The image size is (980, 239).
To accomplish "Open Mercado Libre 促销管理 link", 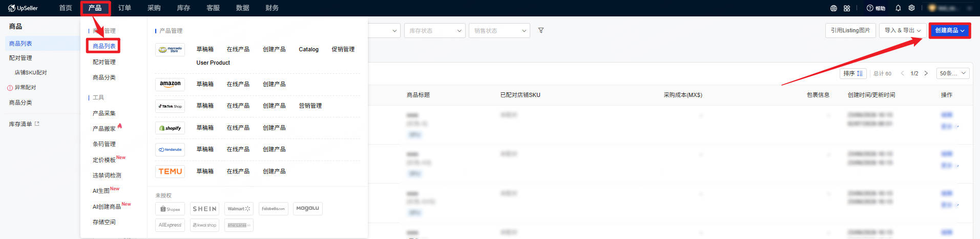I will [x=343, y=50].
